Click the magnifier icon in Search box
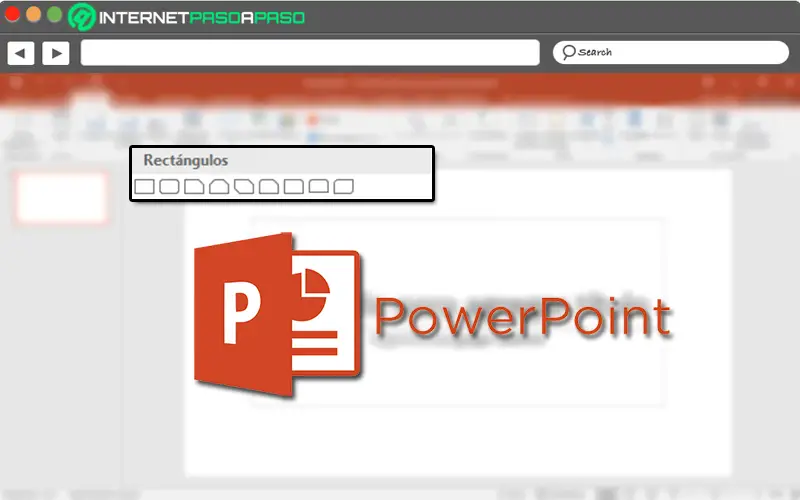The width and height of the screenshot is (800, 500). pyautogui.click(x=568, y=52)
